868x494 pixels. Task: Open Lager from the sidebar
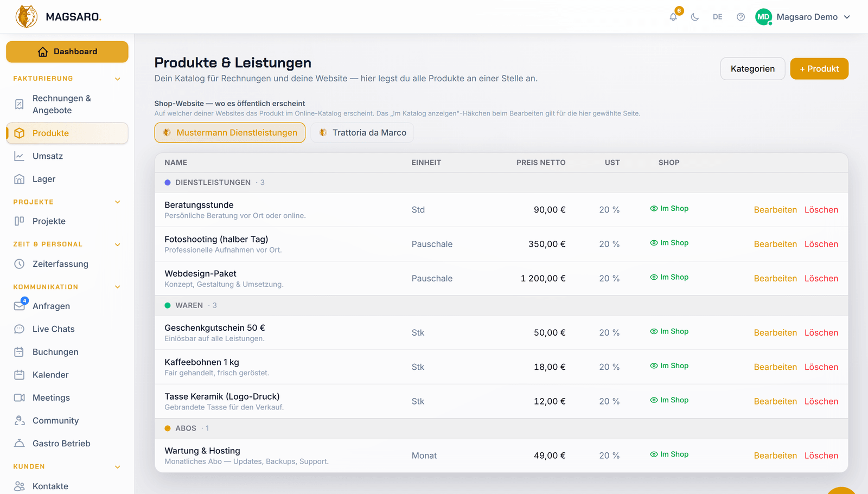pyautogui.click(x=67, y=179)
